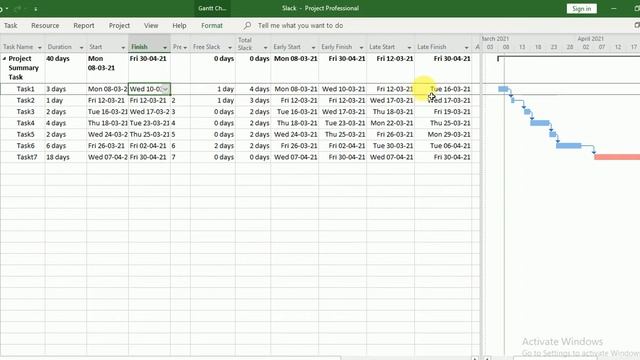Image resolution: width=640 pixels, height=360 pixels.
Task: Open the Project ribbon tab
Action: pos(119,25)
